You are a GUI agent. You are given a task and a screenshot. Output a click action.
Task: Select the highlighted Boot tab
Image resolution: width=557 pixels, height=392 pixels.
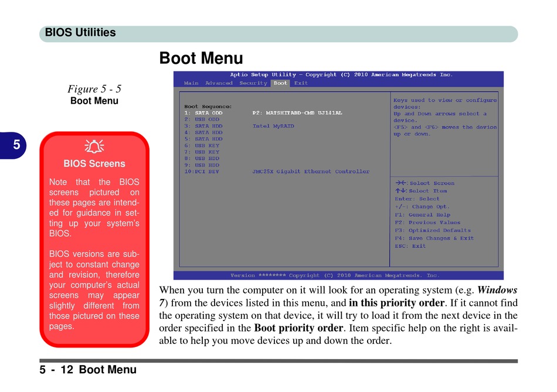click(x=280, y=83)
